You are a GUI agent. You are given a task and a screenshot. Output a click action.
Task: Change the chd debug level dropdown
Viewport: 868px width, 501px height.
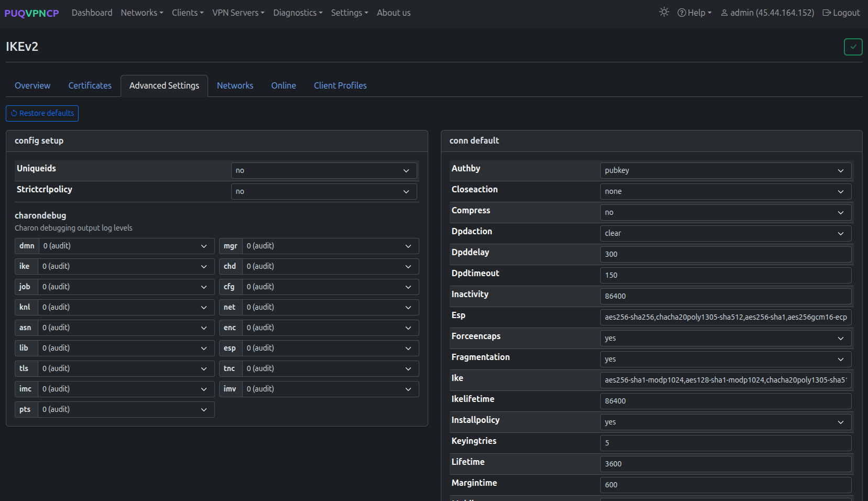click(x=330, y=266)
